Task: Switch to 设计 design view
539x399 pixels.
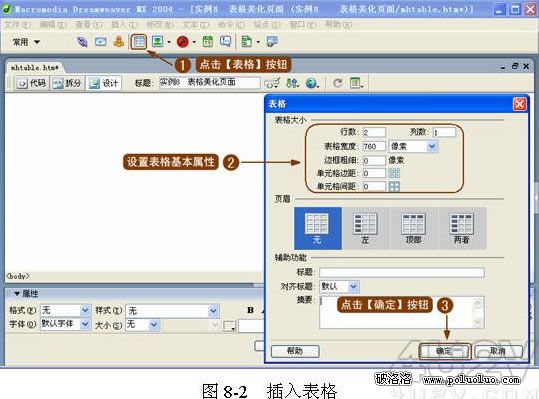Action: [103, 83]
